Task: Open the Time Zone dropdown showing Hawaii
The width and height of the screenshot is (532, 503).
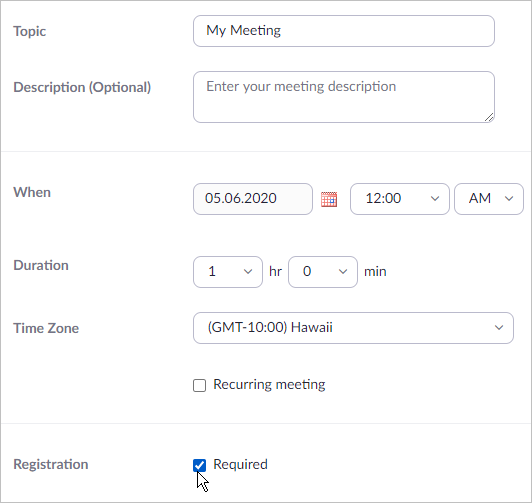Action: click(x=353, y=328)
